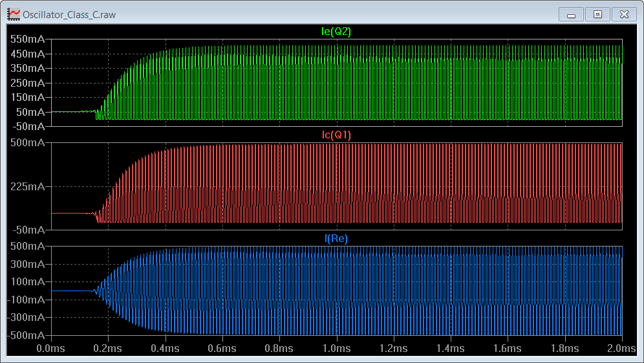
Task: Select the Ic(Q1) trace label
Action: (x=337, y=135)
